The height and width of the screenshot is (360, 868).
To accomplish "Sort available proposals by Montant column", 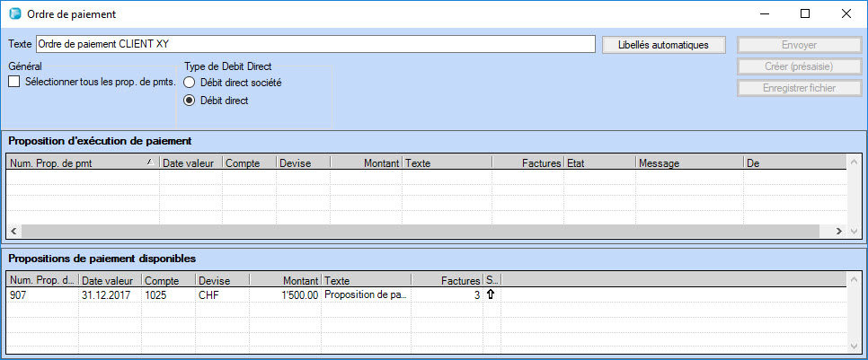I will pyautogui.click(x=284, y=280).
